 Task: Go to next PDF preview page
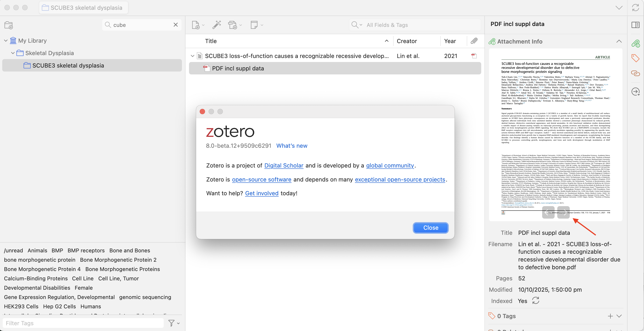tap(563, 212)
